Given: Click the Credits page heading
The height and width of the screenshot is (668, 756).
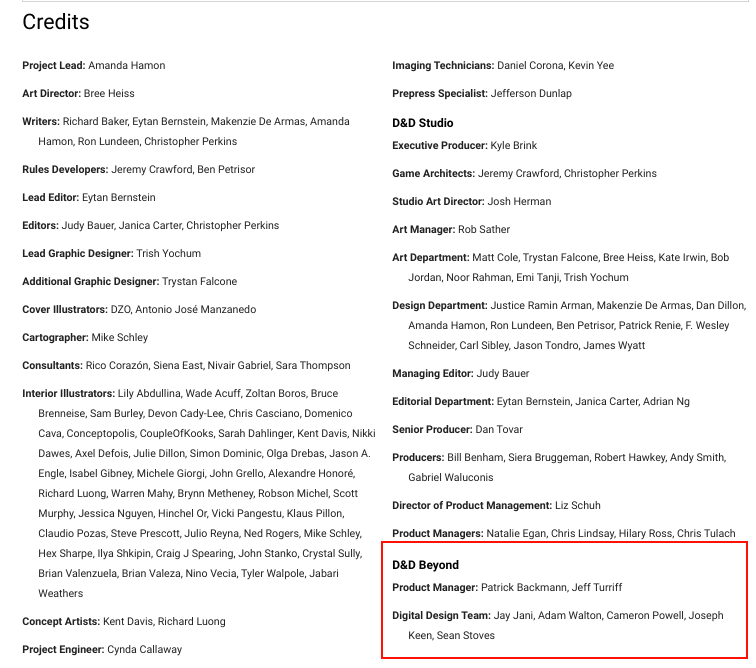Looking at the screenshot, I should pos(56,22).
